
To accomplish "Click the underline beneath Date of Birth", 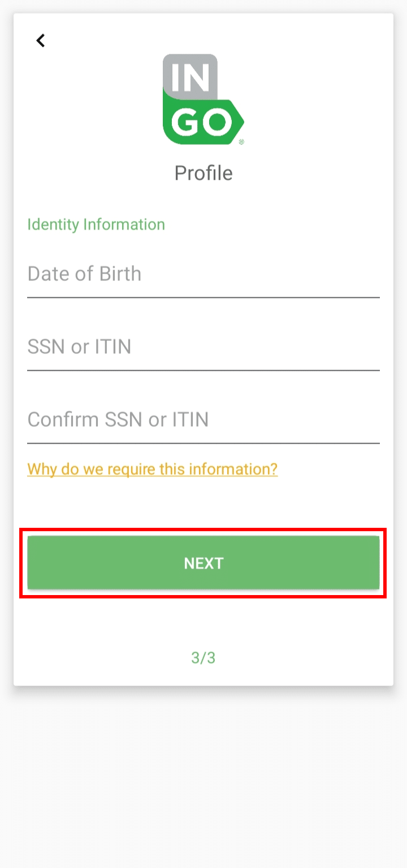I will [203, 297].
